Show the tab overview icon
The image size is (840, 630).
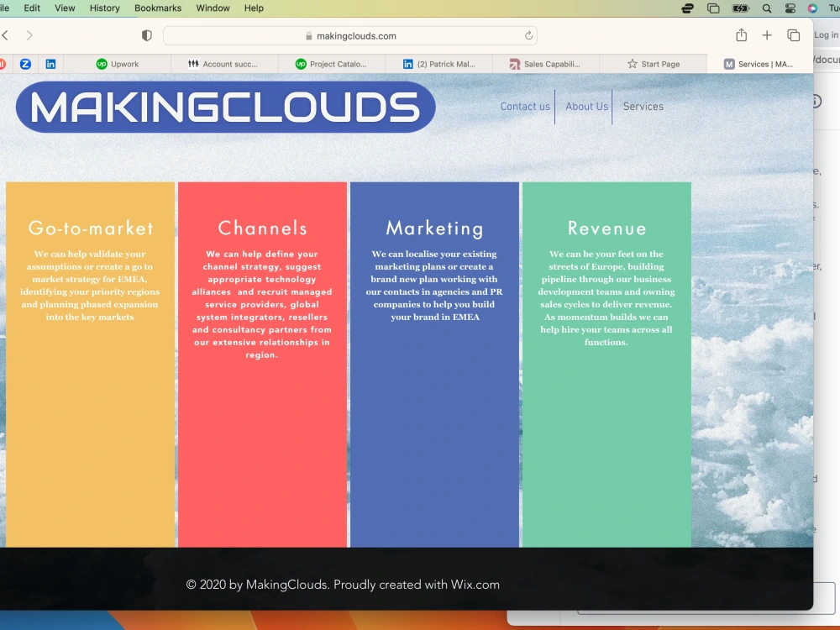(793, 35)
